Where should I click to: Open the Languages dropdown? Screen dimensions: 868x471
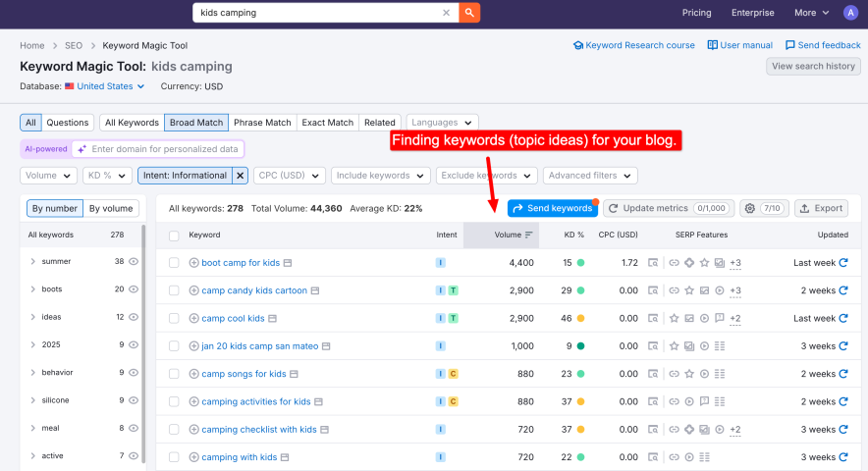click(442, 123)
